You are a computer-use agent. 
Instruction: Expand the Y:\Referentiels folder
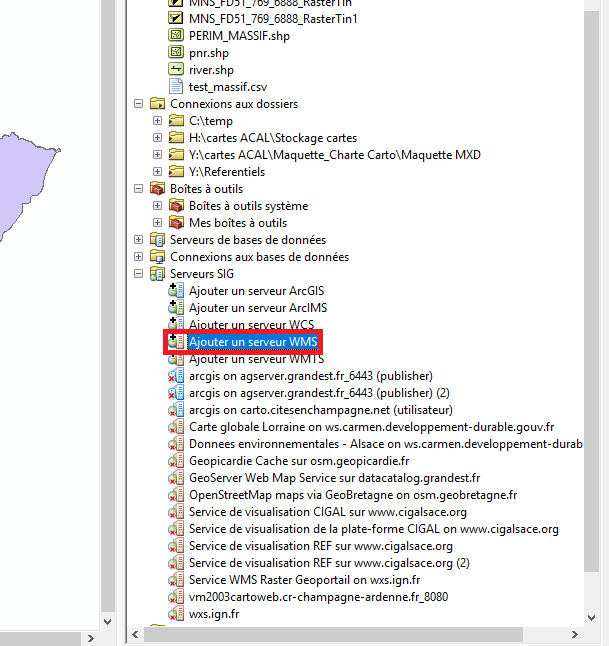[x=157, y=171]
